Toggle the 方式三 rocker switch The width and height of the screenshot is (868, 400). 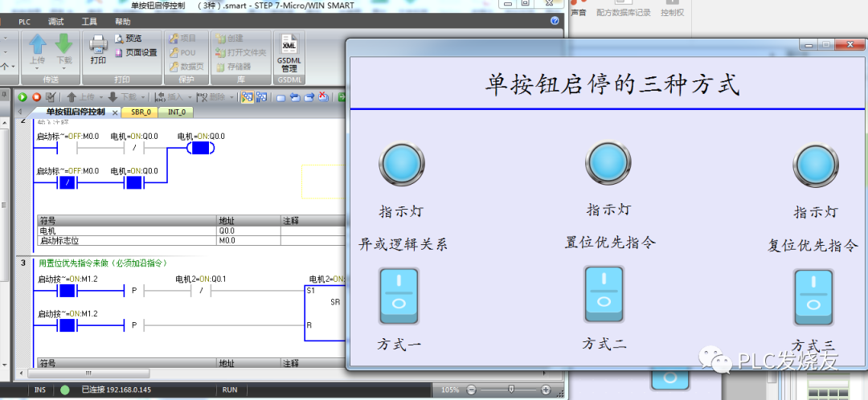coord(813,298)
